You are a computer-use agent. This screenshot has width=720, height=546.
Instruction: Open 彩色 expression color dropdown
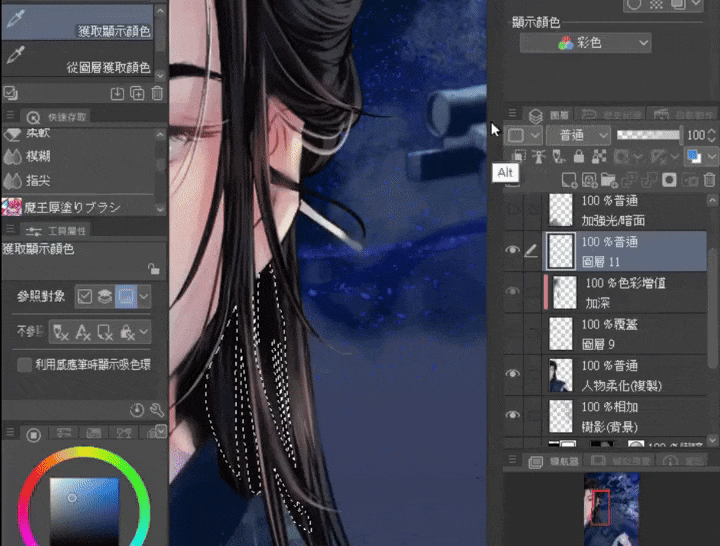click(x=585, y=43)
